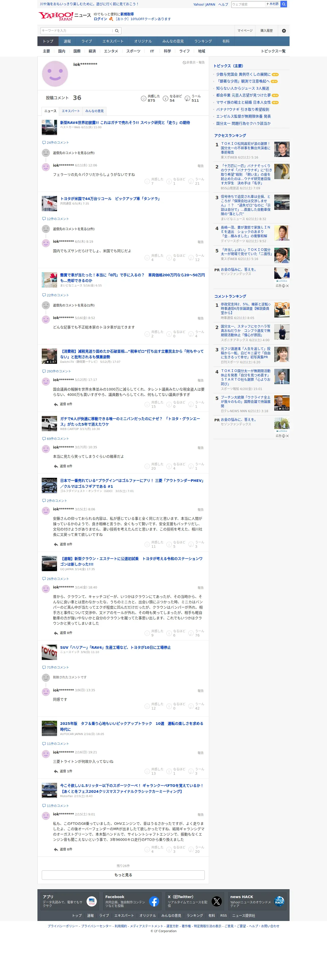Click the なるほど icon showing 54
The height and width of the screenshot is (980, 327).
point(165,98)
